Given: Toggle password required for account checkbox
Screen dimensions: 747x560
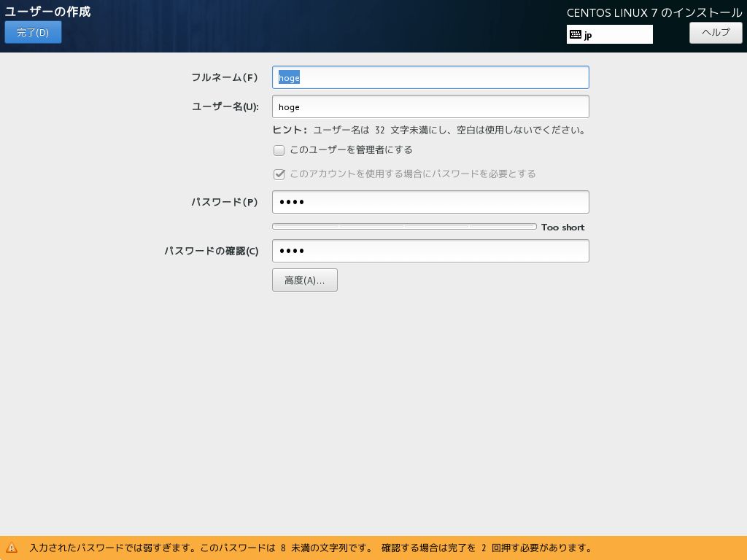Looking at the screenshot, I should point(279,174).
